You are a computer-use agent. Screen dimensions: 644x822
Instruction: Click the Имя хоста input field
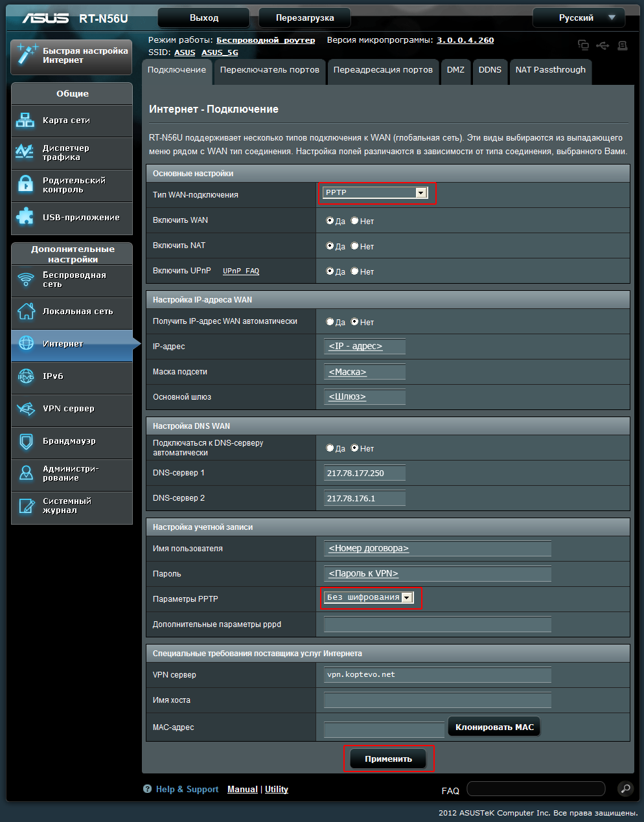coord(437,700)
